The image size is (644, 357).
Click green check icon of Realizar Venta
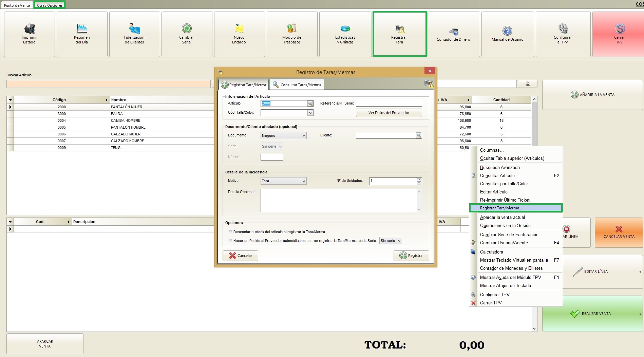tap(575, 314)
